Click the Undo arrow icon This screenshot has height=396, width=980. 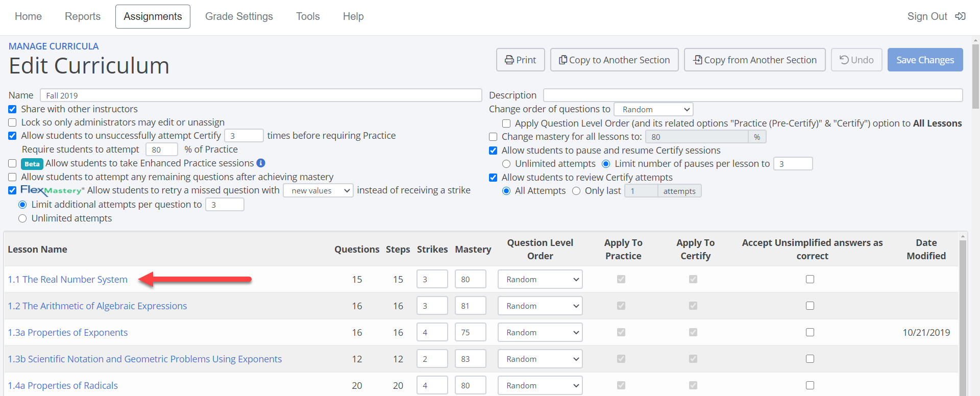[x=844, y=60]
